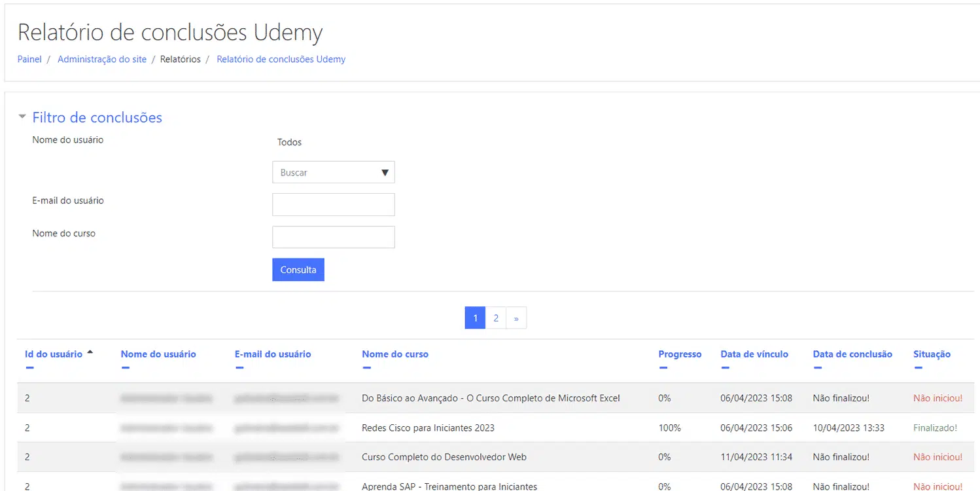Click the 100% progress cell
The height and width of the screenshot is (491, 980).
coord(670,428)
